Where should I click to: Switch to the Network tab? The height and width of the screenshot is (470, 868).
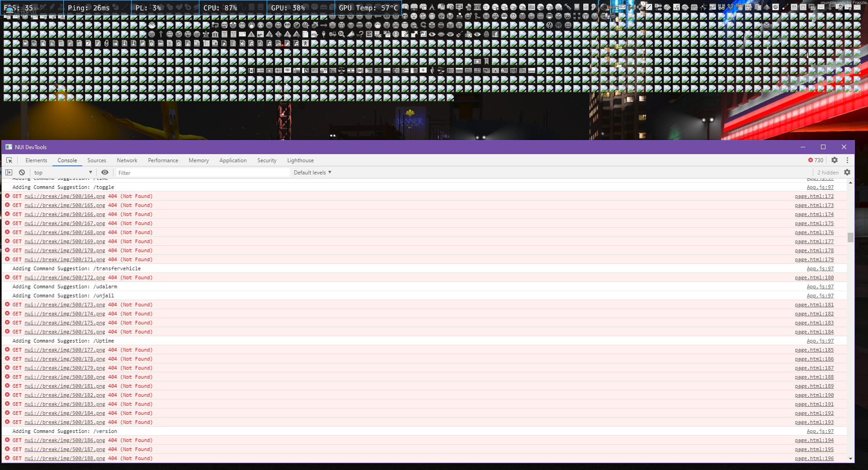pos(127,160)
